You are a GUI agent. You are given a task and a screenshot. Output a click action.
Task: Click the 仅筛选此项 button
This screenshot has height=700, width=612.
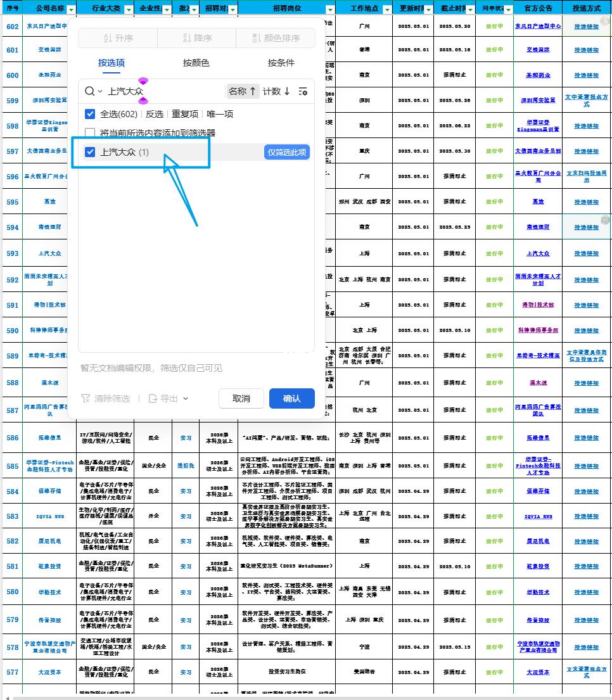pyautogui.click(x=287, y=152)
